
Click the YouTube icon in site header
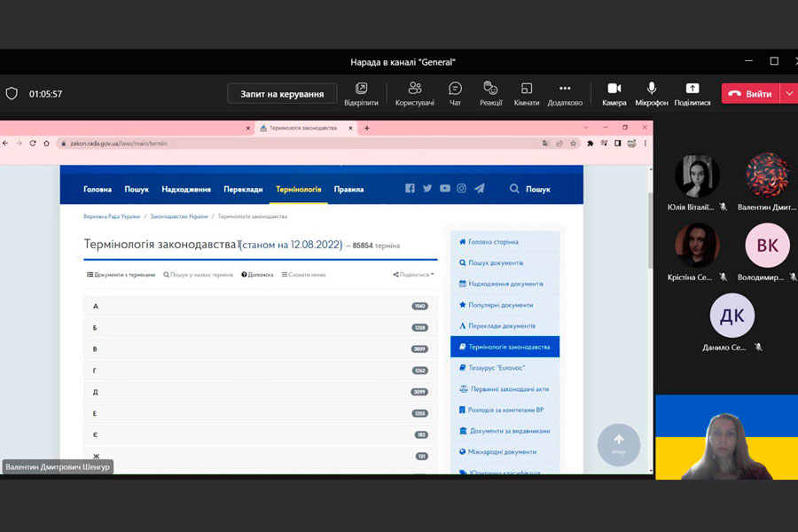(444, 189)
